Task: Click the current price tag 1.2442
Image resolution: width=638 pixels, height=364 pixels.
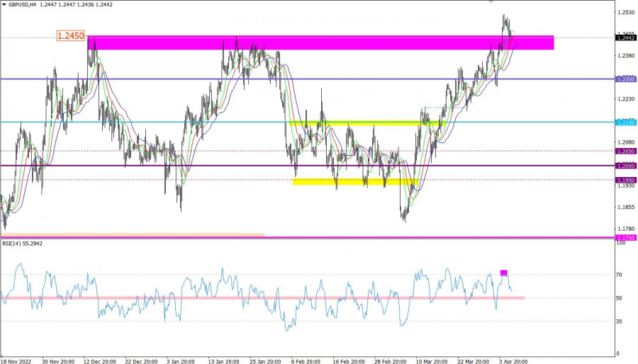Action: (x=625, y=38)
